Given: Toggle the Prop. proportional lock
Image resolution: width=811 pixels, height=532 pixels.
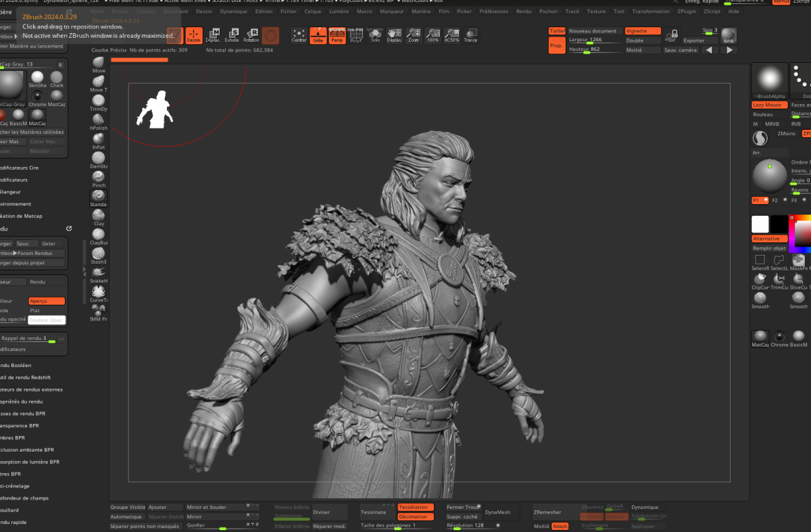Looking at the screenshot, I should [557, 45].
